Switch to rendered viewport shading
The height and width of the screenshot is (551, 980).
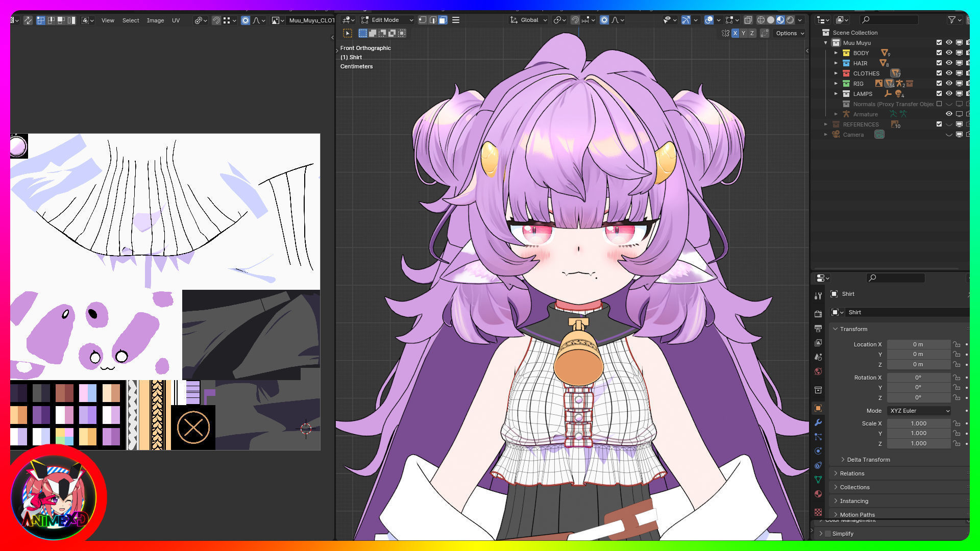click(x=790, y=20)
